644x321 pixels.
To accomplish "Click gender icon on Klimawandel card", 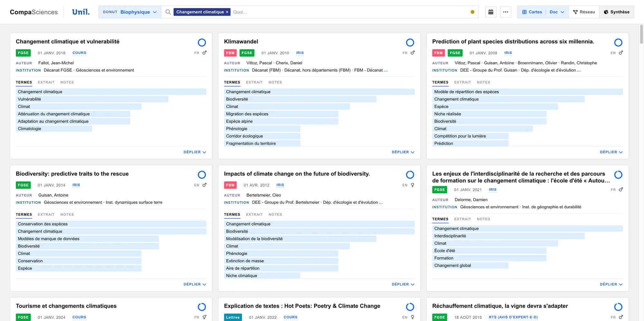I will 412,53.
